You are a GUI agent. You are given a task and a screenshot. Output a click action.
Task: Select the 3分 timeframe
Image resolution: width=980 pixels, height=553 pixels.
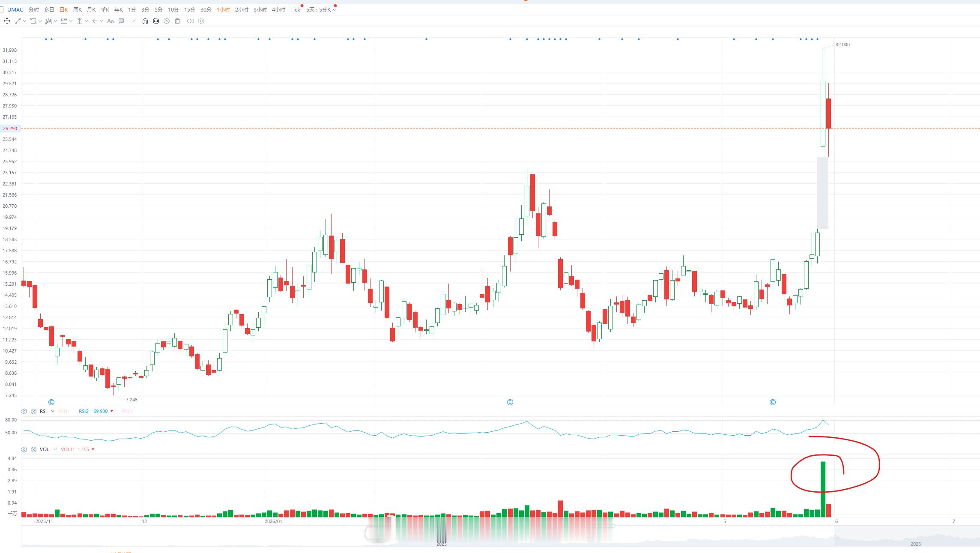pos(145,9)
